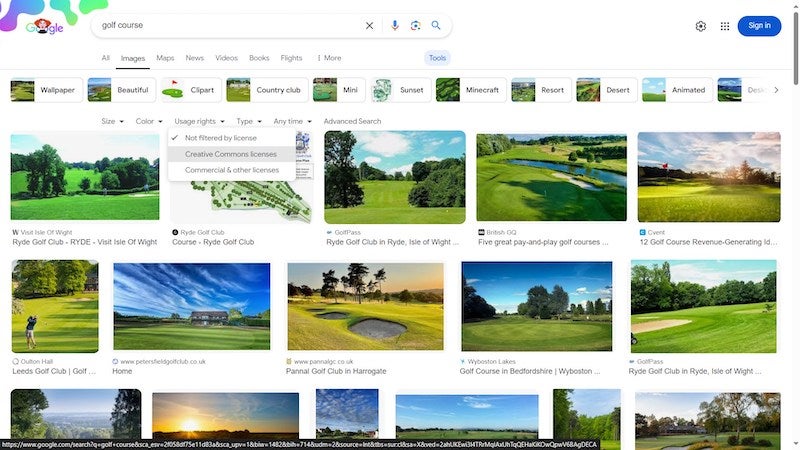Image resolution: width=800 pixels, height=450 pixels.
Task: Open Pannal Golf Club bunker thumbnail
Action: click(x=365, y=306)
